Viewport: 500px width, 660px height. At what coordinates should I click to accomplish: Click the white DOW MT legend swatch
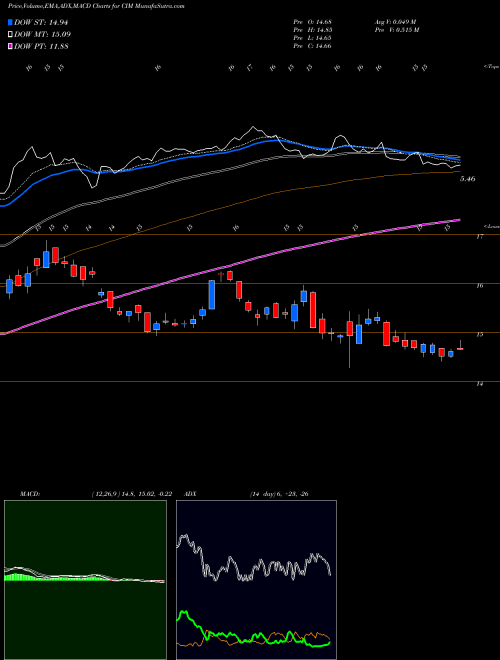[10, 35]
